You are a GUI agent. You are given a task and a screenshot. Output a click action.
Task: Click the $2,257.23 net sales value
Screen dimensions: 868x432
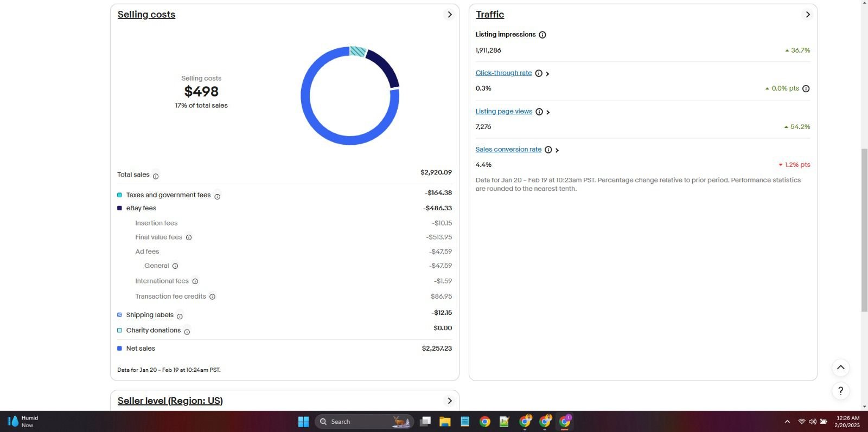437,349
